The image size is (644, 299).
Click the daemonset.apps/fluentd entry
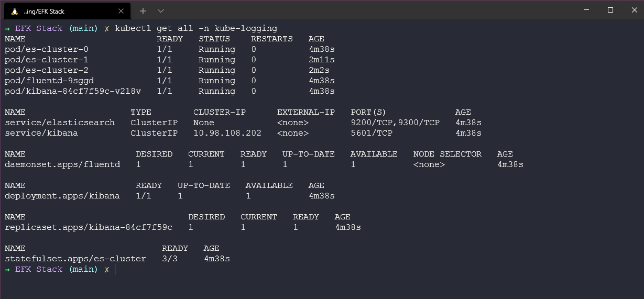(x=62, y=164)
